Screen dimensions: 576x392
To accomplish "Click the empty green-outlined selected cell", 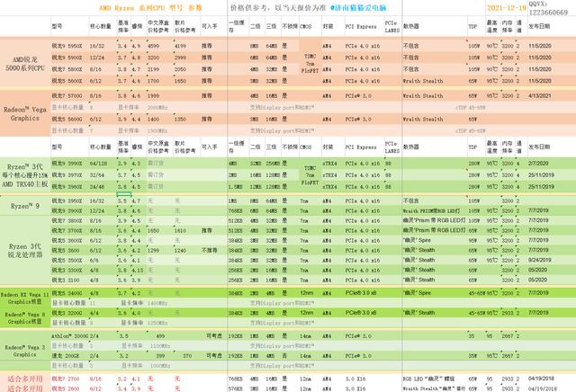I will [x=124, y=194].
